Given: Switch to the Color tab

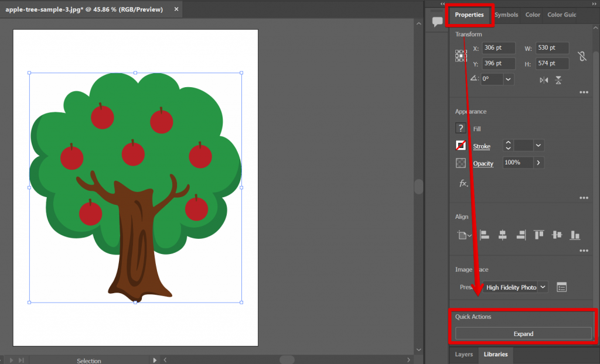Looking at the screenshot, I should [x=532, y=15].
